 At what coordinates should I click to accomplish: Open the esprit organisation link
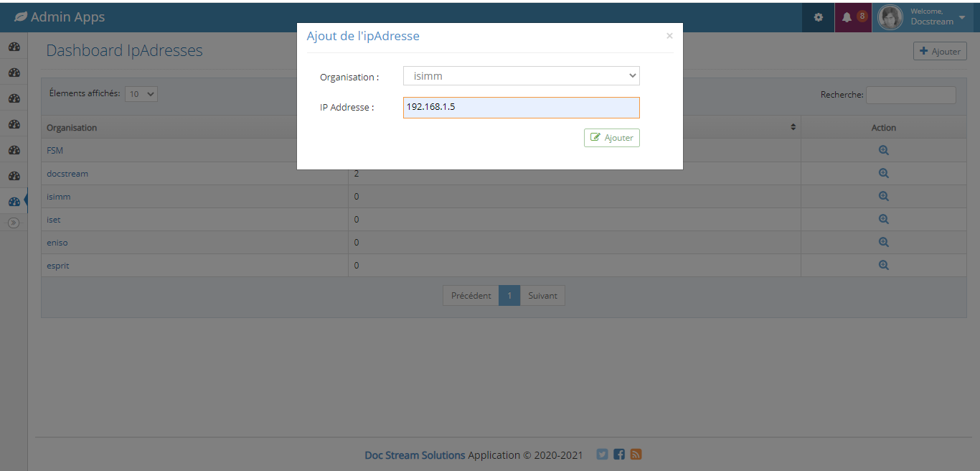(58, 266)
